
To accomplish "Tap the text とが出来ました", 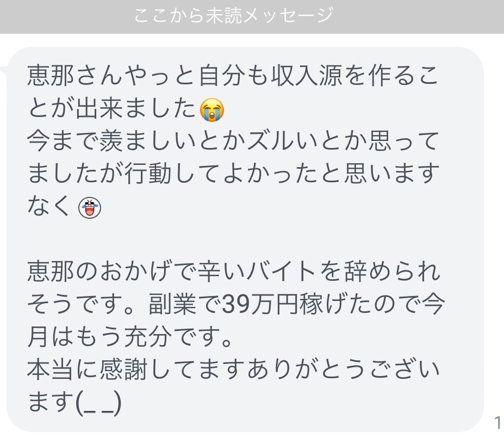I will [x=111, y=109].
